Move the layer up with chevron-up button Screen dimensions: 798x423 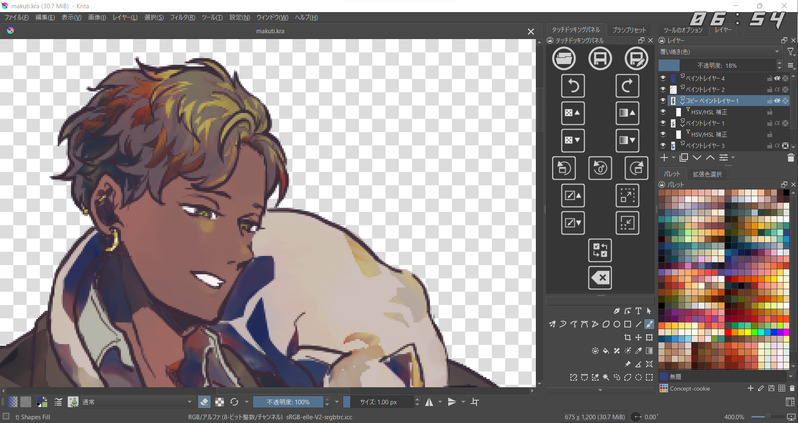click(x=710, y=158)
